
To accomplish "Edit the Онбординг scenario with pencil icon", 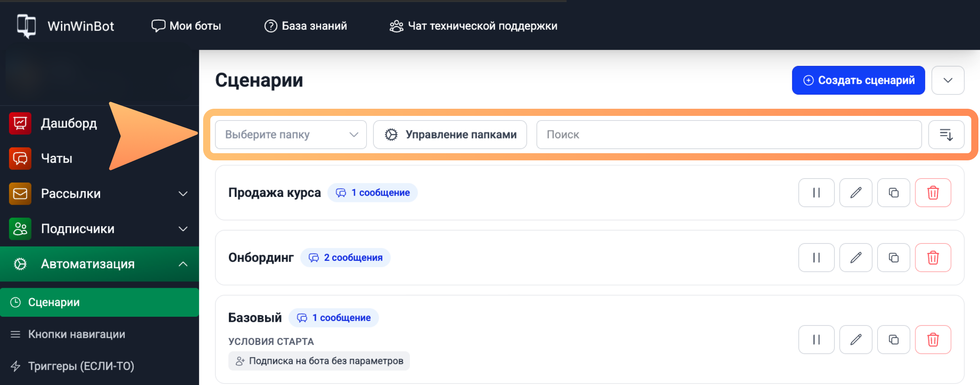I will point(855,258).
